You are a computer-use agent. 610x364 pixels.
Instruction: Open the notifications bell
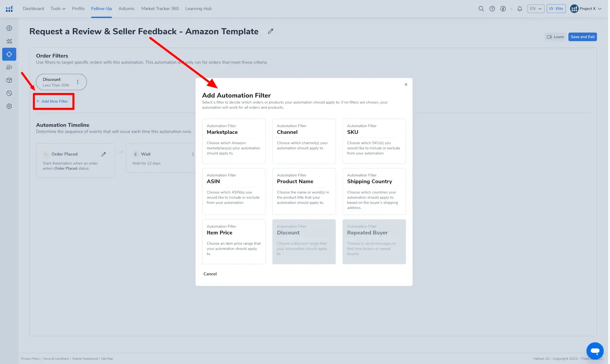pos(519,8)
